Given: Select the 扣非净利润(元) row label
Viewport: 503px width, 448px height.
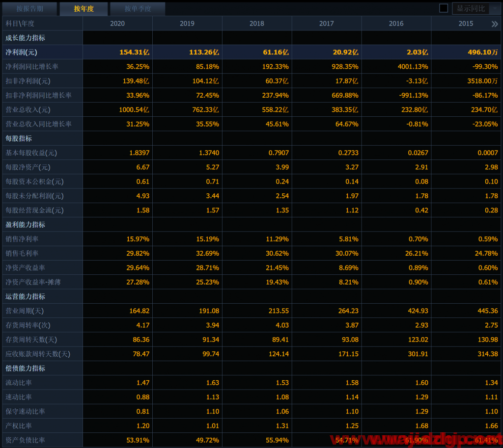Looking at the screenshot, I should [x=42, y=81].
